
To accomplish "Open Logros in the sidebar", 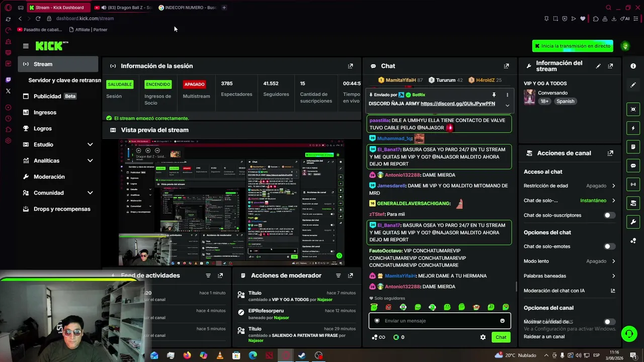I will click(x=58, y=129).
